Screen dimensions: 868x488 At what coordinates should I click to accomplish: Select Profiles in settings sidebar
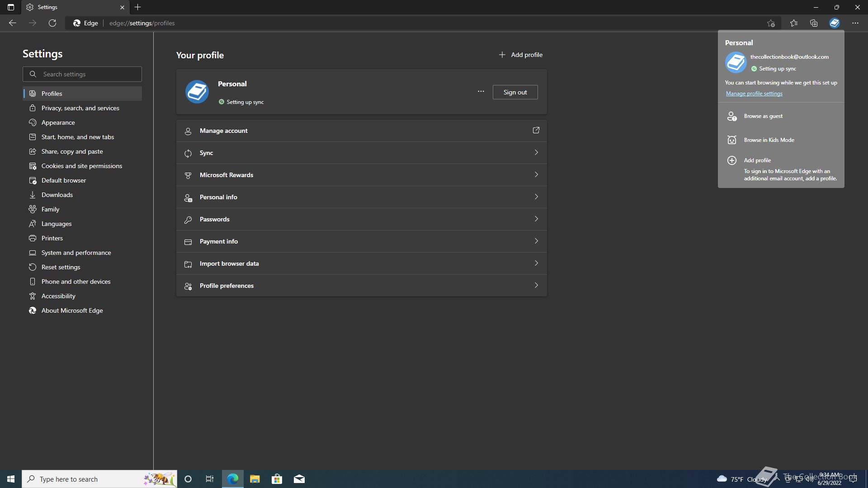click(82, 94)
